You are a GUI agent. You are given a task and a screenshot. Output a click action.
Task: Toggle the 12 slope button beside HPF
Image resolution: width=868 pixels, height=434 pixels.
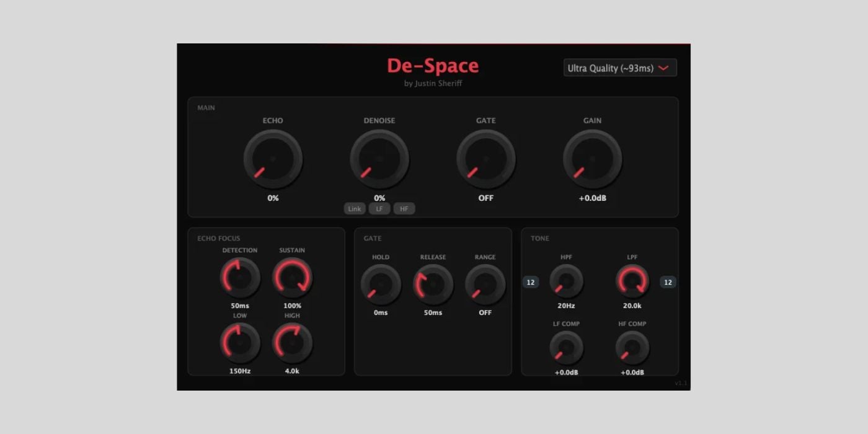click(531, 282)
